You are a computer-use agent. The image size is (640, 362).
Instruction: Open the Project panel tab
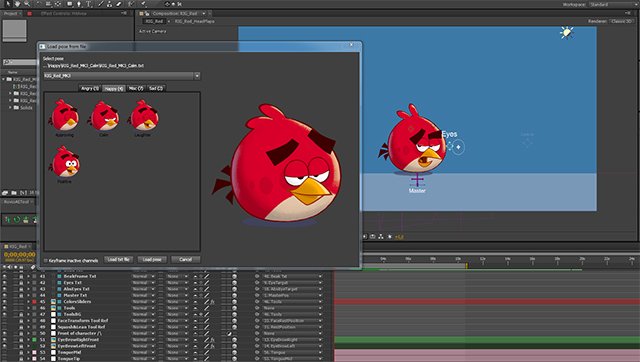11,13
